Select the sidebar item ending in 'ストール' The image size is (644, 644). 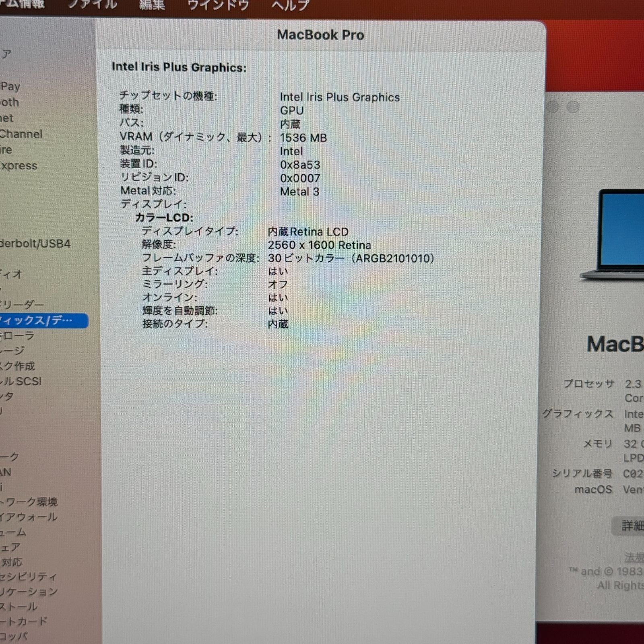[19, 607]
